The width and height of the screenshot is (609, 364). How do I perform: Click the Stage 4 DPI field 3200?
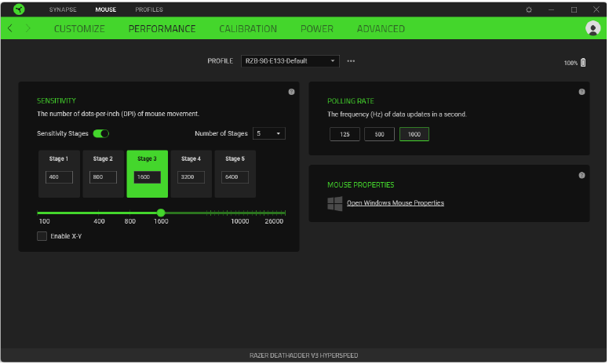coord(191,177)
